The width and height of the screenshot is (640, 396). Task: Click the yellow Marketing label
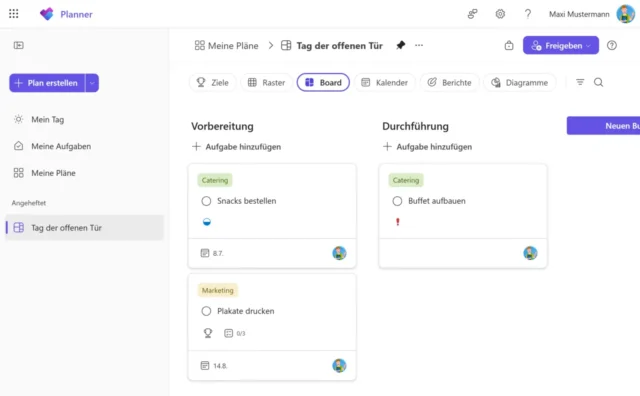click(x=218, y=290)
